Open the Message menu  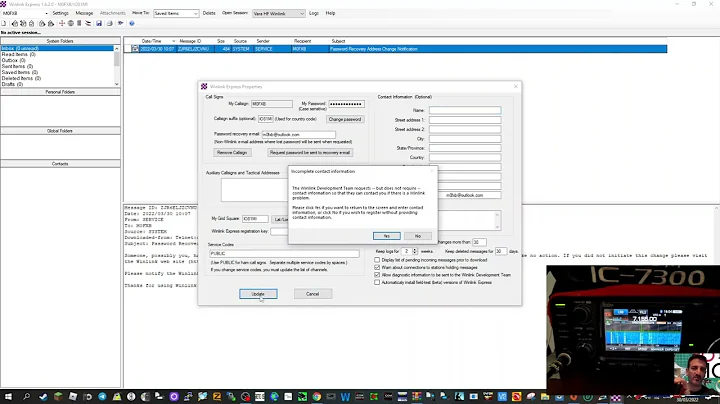coord(84,13)
